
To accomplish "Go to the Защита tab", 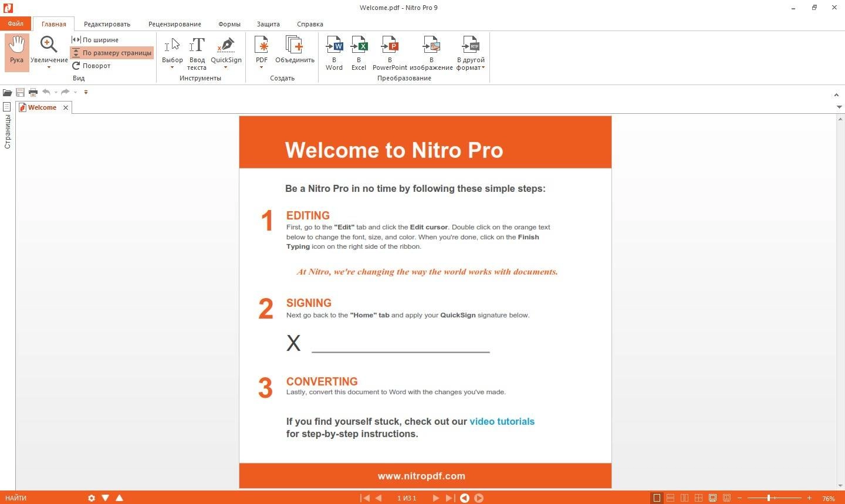I will point(268,24).
